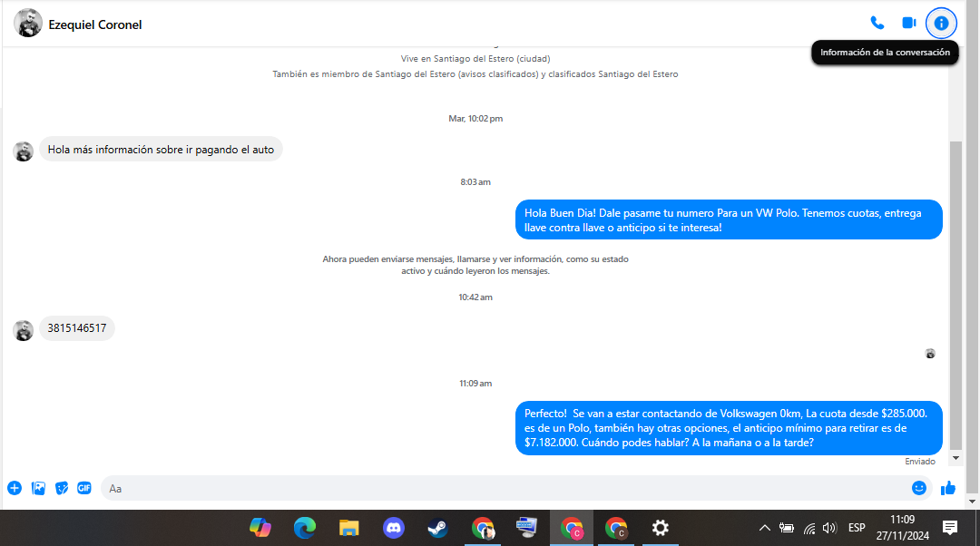Open more actions plus icon
This screenshot has width=980, height=546.
15,488
